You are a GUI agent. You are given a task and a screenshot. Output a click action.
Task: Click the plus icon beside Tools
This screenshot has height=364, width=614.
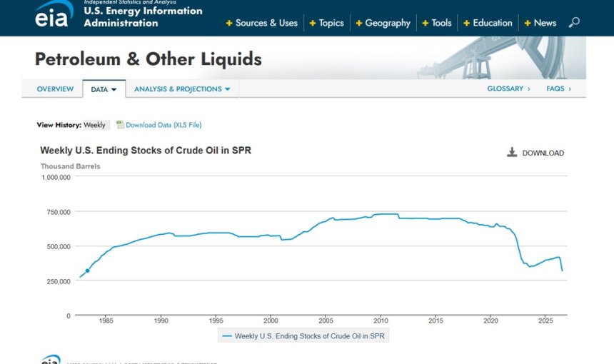(x=426, y=24)
